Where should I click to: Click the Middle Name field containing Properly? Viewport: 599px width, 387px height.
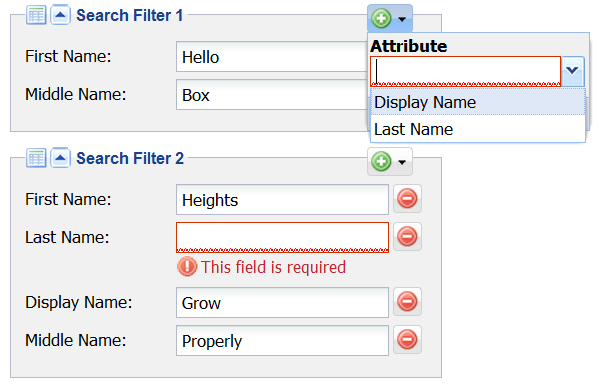pos(282,340)
